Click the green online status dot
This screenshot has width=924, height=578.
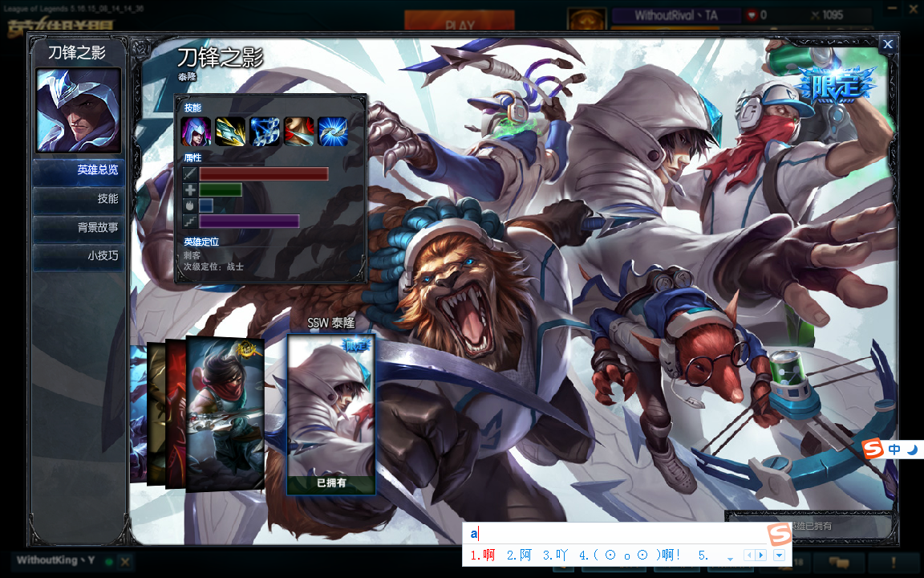(x=108, y=561)
